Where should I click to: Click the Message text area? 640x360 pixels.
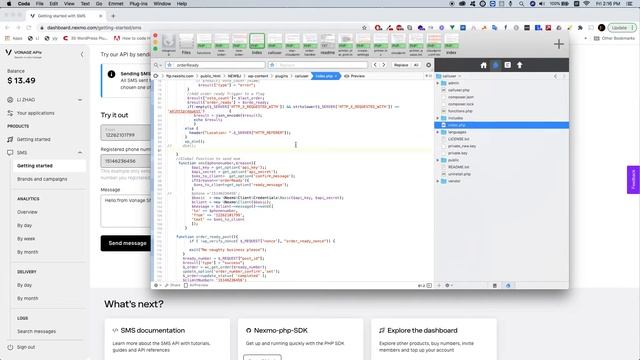tap(126, 211)
